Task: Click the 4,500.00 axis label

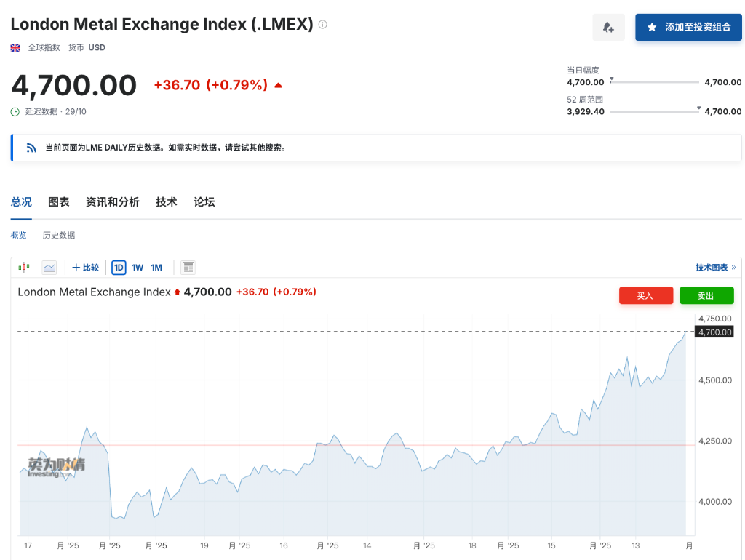Action: click(x=715, y=380)
